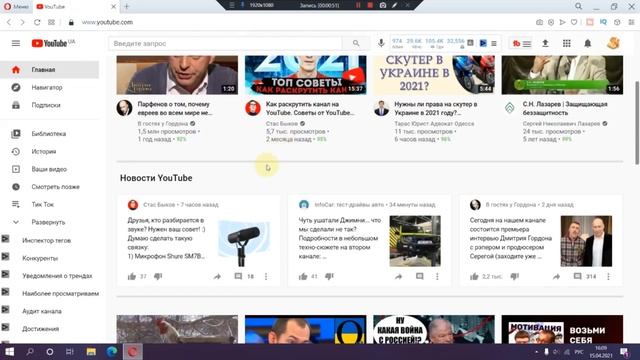Reload the page in browser toolbar
This screenshot has width=640, height=360.
(37, 22)
